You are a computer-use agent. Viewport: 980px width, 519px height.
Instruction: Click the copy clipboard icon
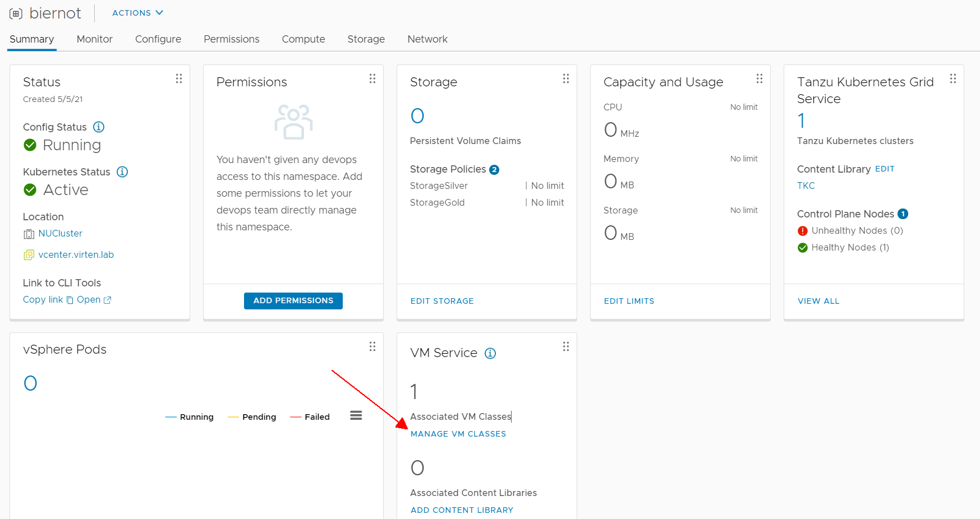click(x=70, y=300)
